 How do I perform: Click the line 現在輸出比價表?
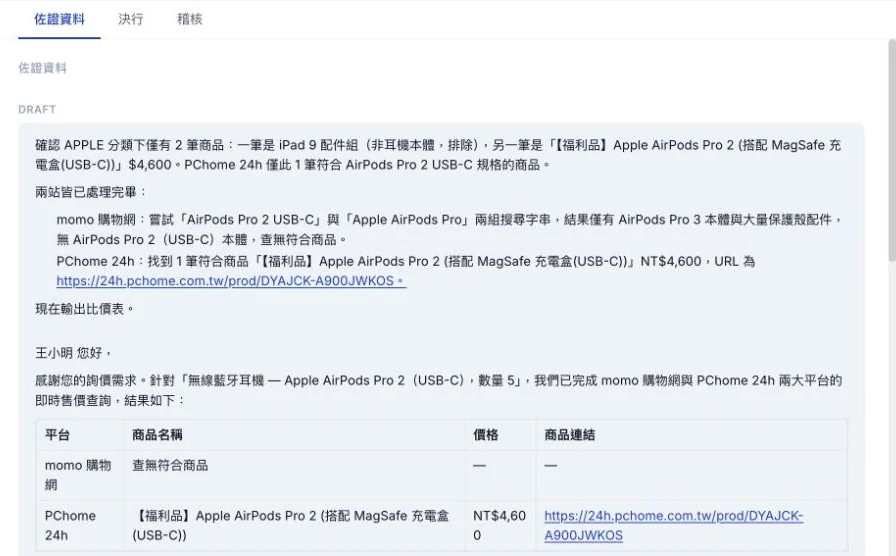85,309
